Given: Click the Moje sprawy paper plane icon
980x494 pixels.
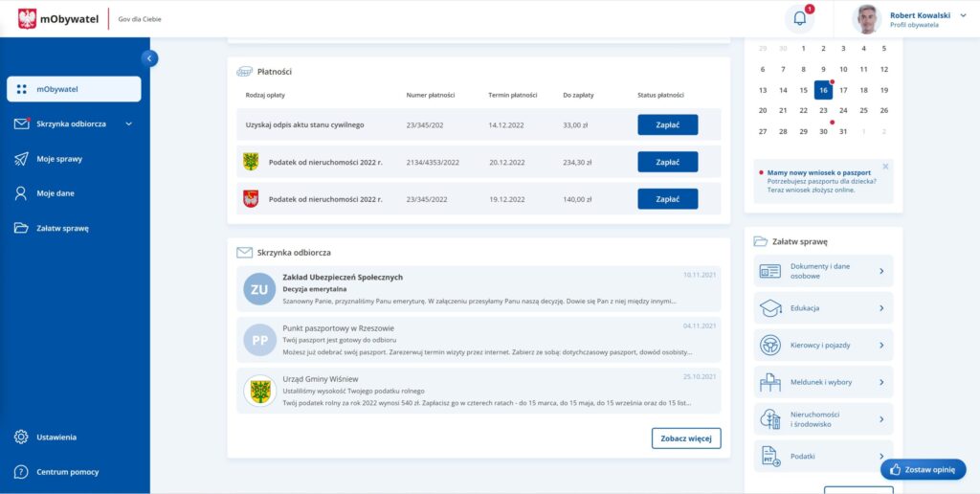Looking at the screenshot, I should pos(21,159).
